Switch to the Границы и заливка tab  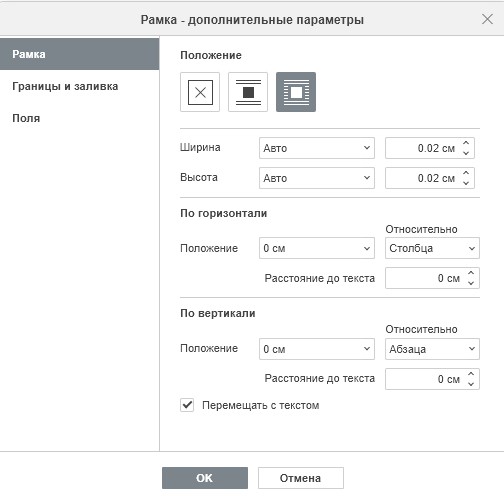(79, 86)
